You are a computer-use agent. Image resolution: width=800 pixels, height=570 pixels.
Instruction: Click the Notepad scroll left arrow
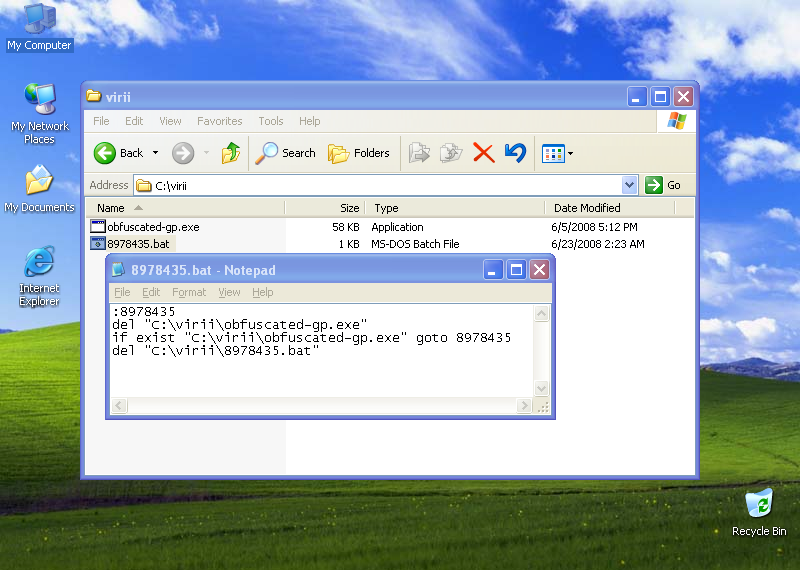(x=119, y=406)
